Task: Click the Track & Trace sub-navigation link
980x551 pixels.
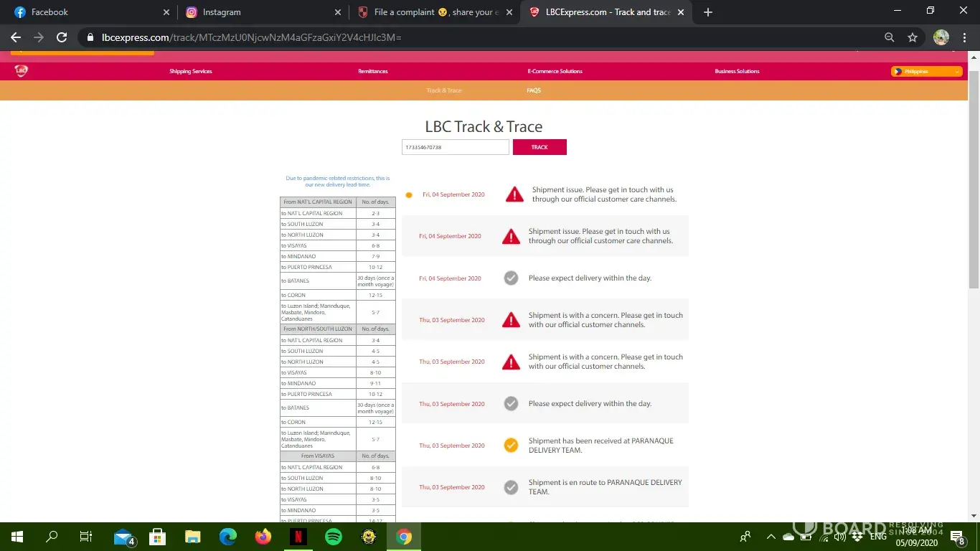Action: click(444, 90)
